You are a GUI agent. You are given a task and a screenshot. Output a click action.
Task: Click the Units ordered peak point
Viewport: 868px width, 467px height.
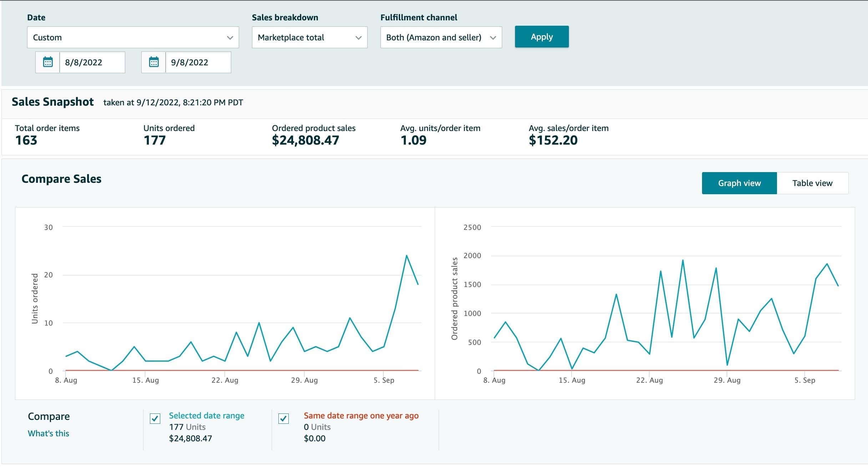407,256
